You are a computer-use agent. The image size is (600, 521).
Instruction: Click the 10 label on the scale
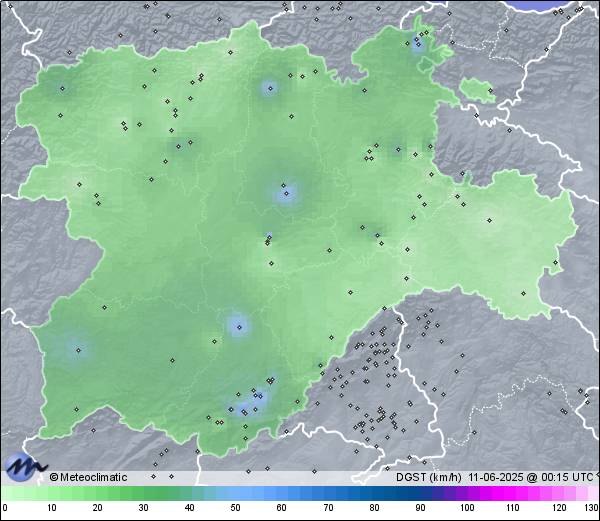coord(52,508)
